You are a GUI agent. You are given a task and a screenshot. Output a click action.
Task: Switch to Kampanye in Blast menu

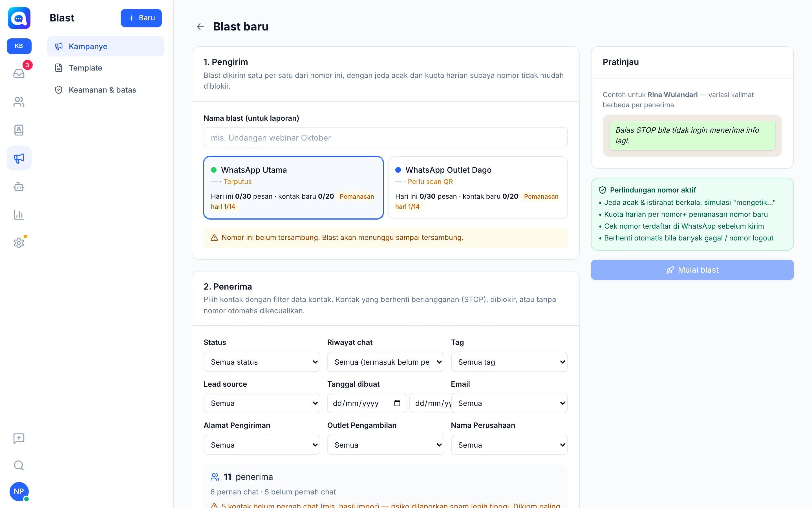(x=106, y=46)
